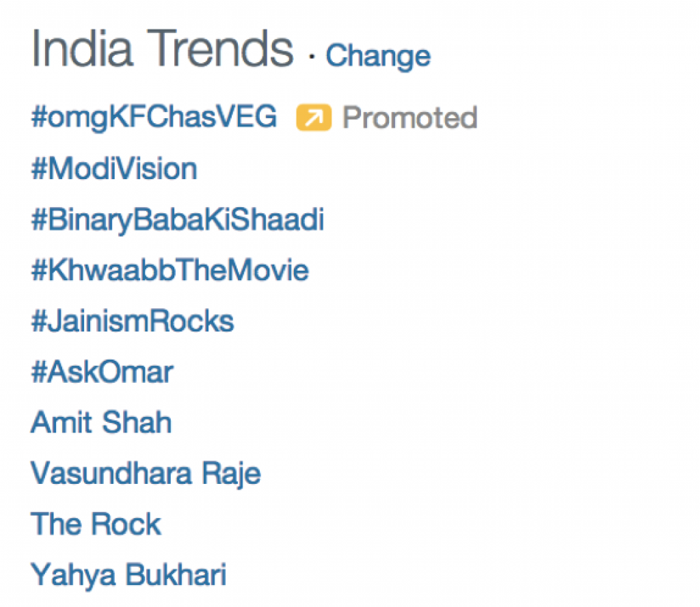Open the #BinaryBabaKiShaadi trend
Screen dimensions: 700x607
click(178, 220)
